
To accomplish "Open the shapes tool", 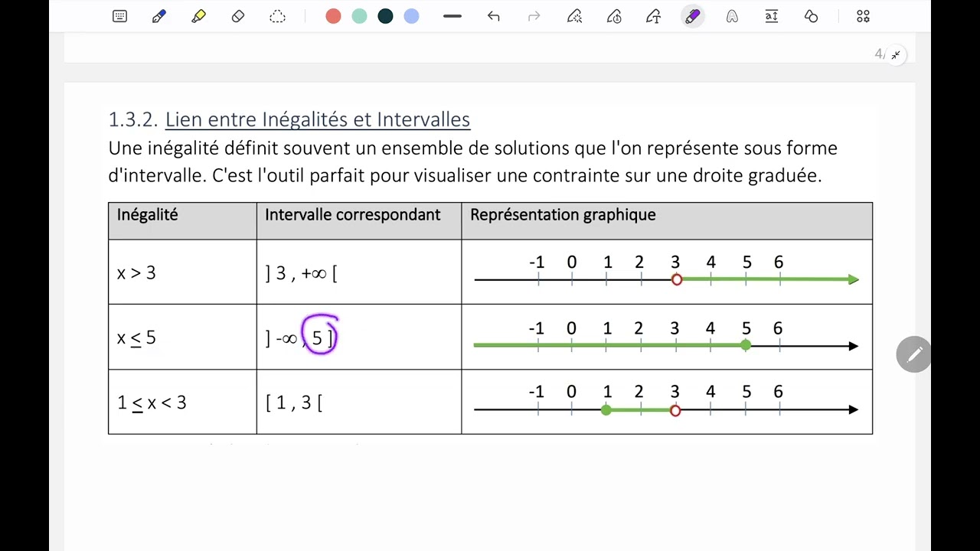I will click(x=812, y=16).
